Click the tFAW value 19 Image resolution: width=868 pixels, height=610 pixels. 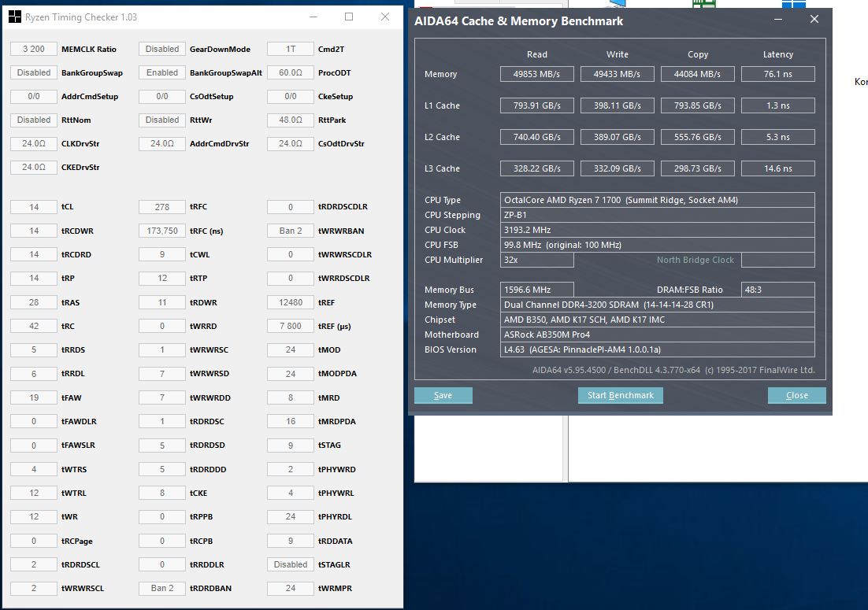(34, 397)
